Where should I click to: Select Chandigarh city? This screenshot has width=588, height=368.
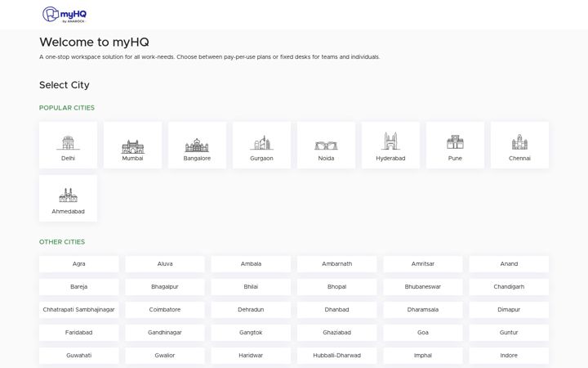(509, 287)
